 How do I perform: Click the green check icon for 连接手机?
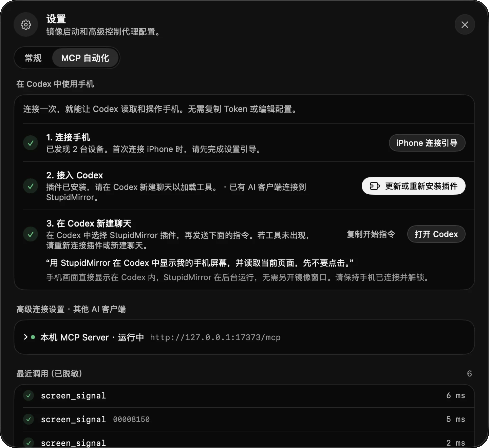tap(31, 143)
